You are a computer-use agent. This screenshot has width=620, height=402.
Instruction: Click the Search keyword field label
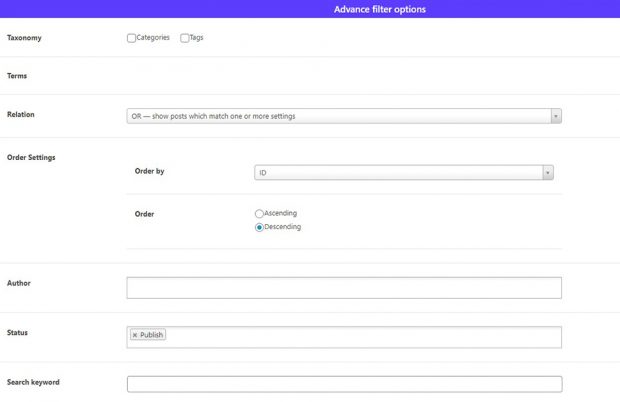click(x=33, y=382)
